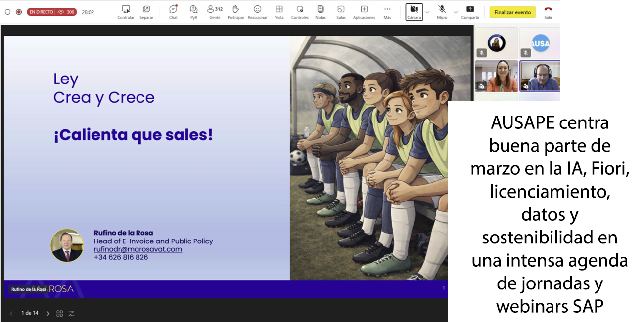Open the Chat panel

point(173,12)
